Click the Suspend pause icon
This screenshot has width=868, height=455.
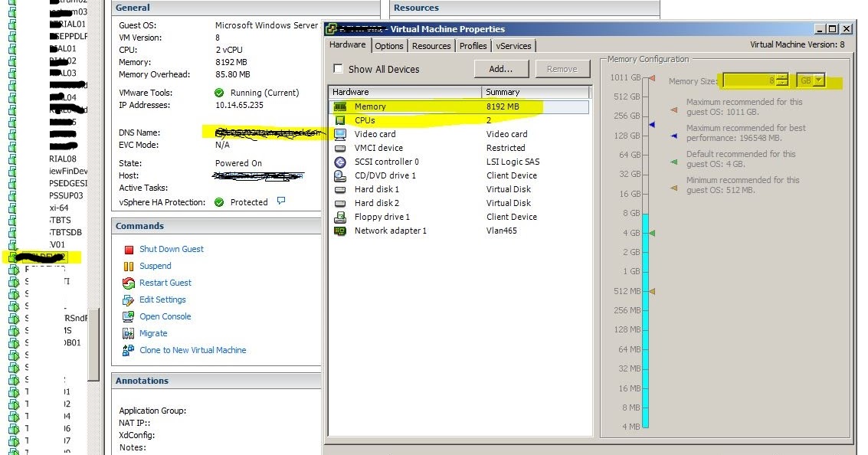click(129, 267)
